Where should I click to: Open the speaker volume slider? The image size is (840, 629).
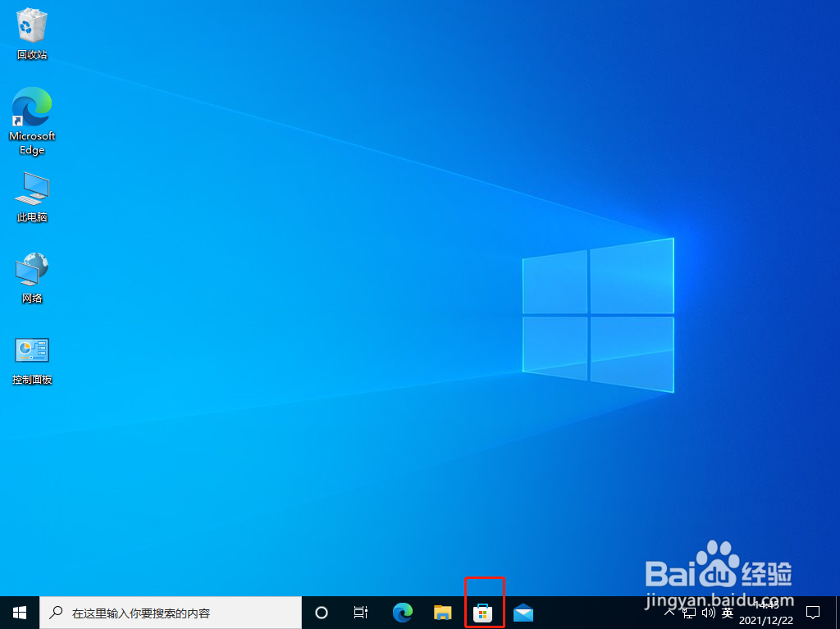click(708, 612)
